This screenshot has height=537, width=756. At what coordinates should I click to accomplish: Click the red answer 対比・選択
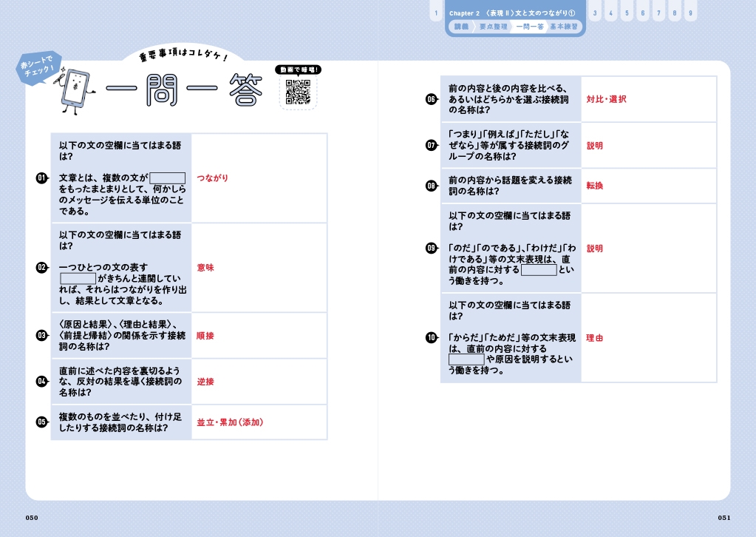pyautogui.click(x=606, y=99)
